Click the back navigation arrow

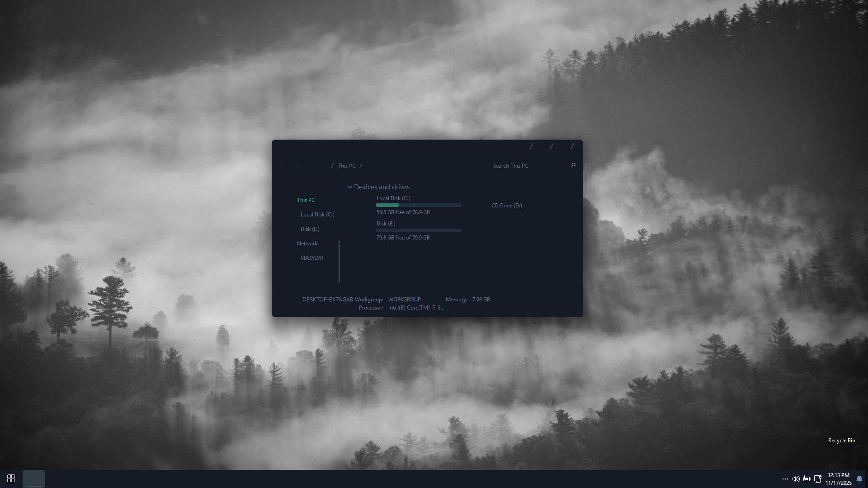tap(282, 166)
